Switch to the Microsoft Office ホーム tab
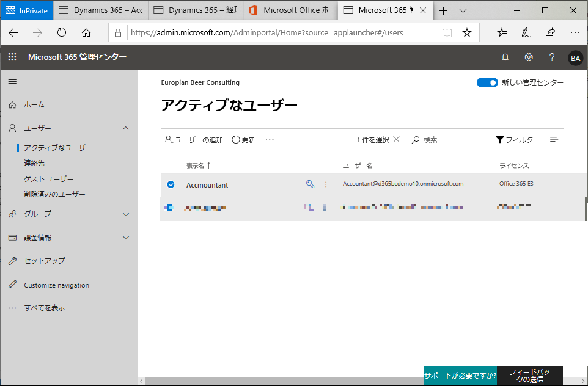The height and width of the screenshot is (386, 588). 290,10
